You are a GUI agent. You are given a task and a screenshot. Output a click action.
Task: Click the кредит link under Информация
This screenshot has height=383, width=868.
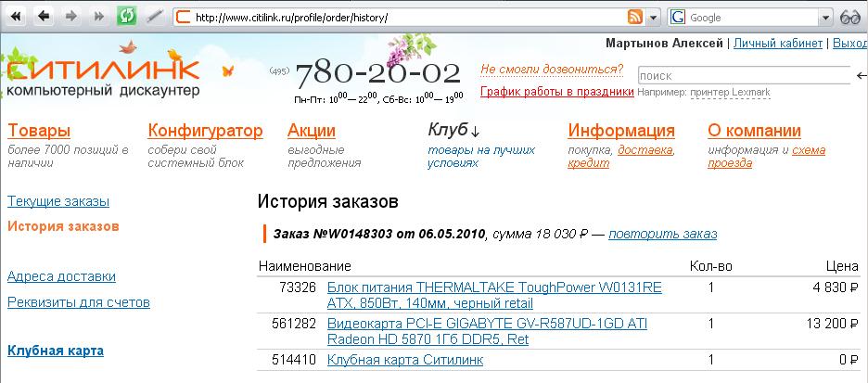coord(589,163)
